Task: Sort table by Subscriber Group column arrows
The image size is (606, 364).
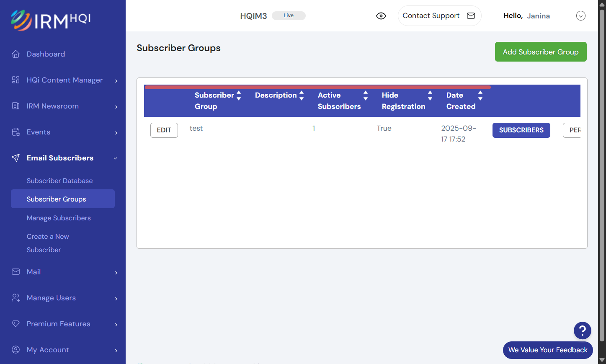Action: pyautogui.click(x=239, y=96)
